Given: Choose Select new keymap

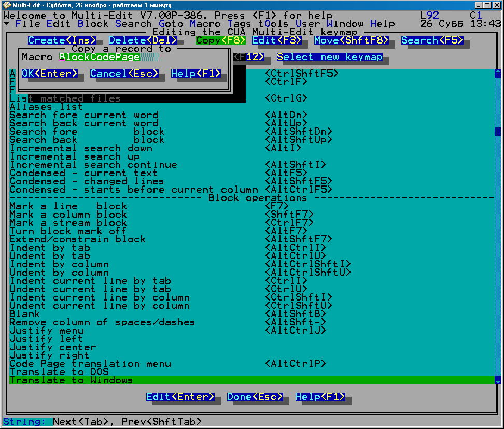Looking at the screenshot, I should [x=330, y=57].
